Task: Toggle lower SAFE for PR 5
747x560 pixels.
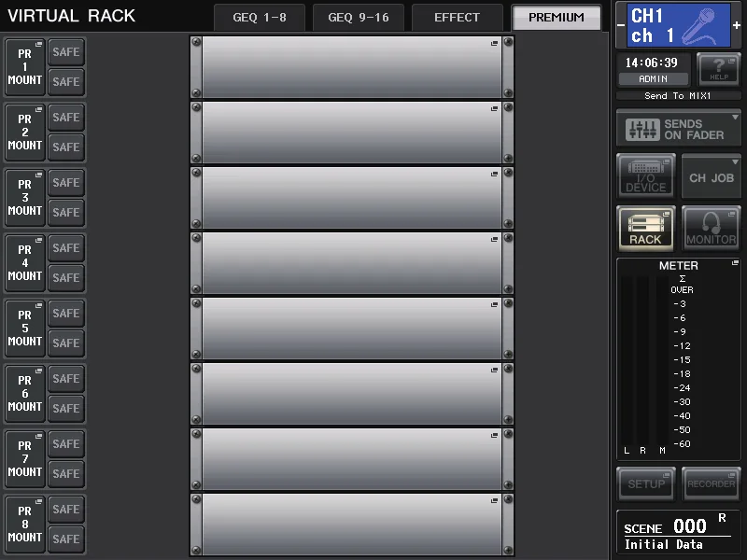Action: pyautogui.click(x=66, y=343)
